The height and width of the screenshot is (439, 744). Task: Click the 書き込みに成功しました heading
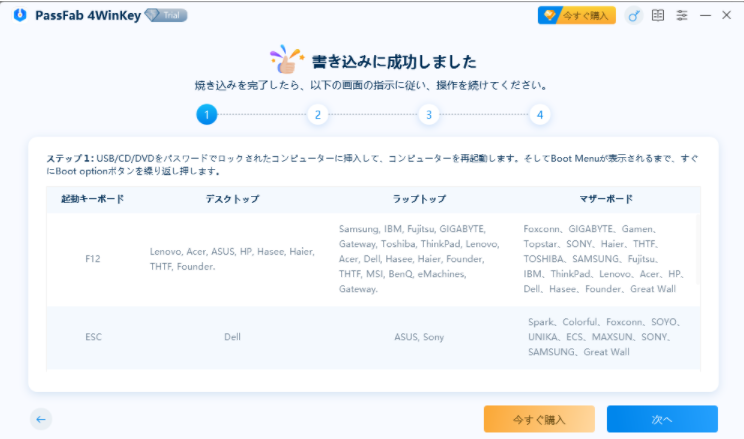(394, 62)
